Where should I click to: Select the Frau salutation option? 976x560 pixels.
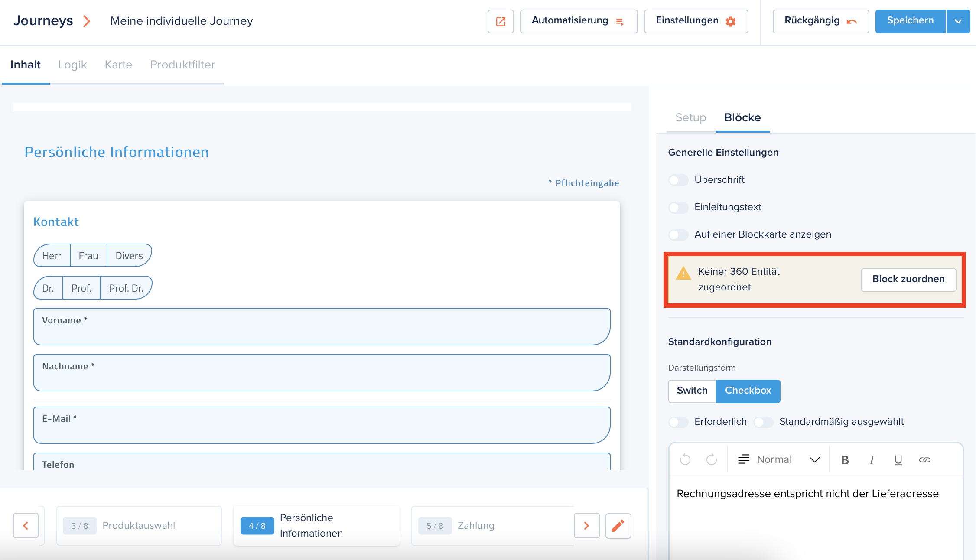point(88,256)
